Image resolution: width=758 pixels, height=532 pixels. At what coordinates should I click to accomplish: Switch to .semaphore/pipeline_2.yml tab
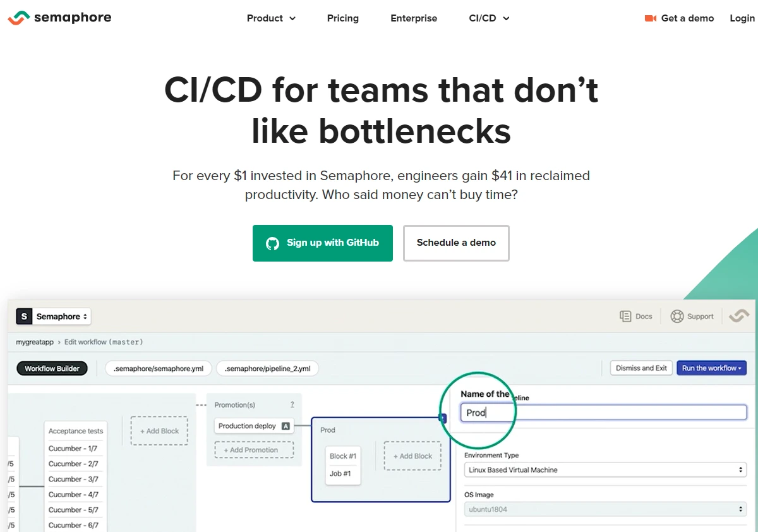pos(268,368)
